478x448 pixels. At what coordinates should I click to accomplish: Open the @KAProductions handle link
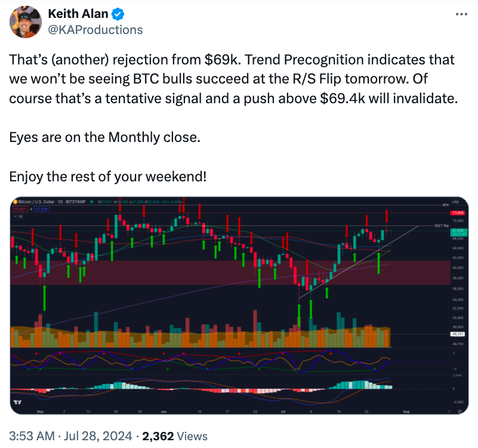[95, 30]
